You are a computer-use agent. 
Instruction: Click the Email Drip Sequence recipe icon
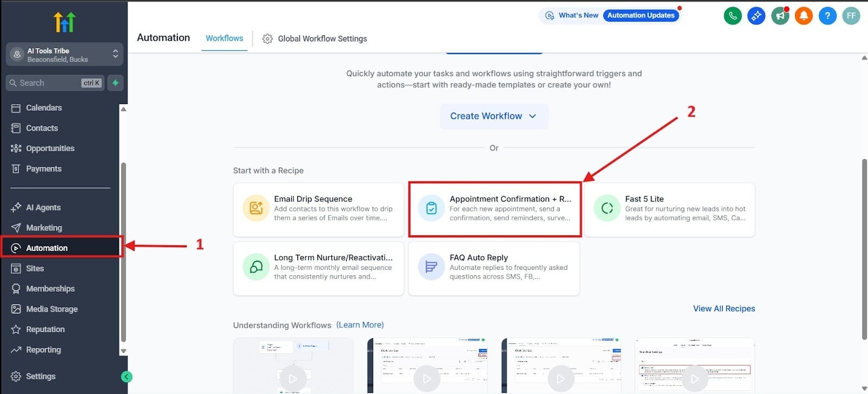coord(256,208)
